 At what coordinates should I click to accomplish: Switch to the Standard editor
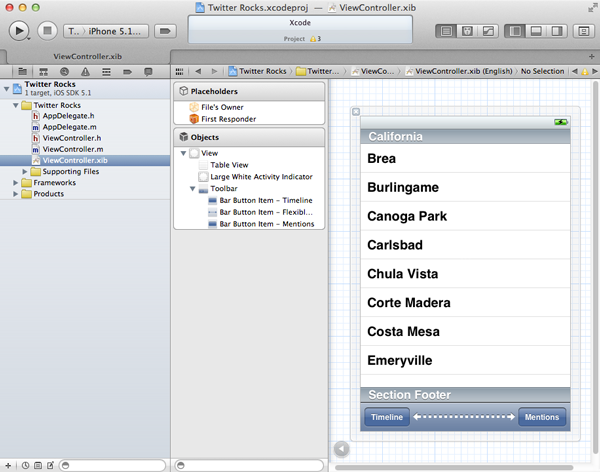[446, 31]
